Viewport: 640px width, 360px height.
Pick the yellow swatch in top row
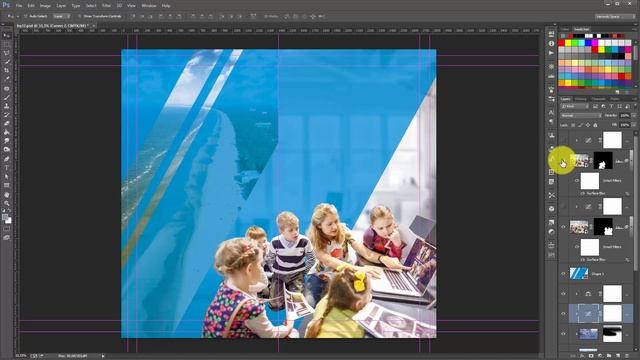(x=568, y=42)
